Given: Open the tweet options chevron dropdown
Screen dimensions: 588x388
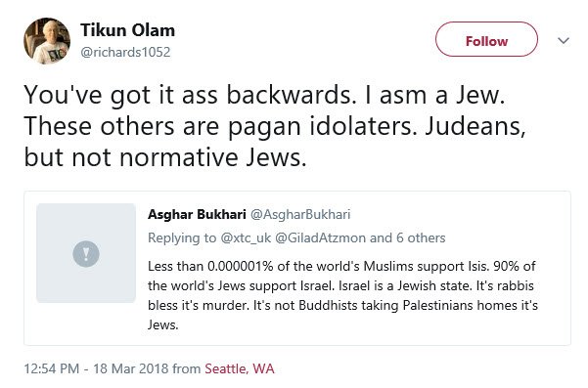Looking at the screenshot, I should (x=564, y=40).
